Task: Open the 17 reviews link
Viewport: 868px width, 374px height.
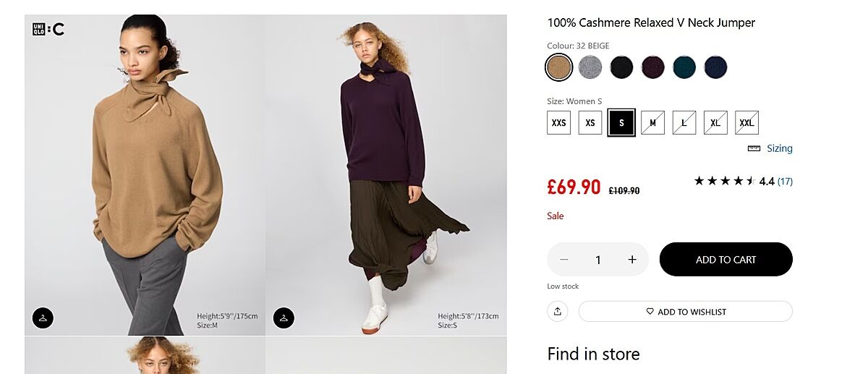Action: click(785, 182)
